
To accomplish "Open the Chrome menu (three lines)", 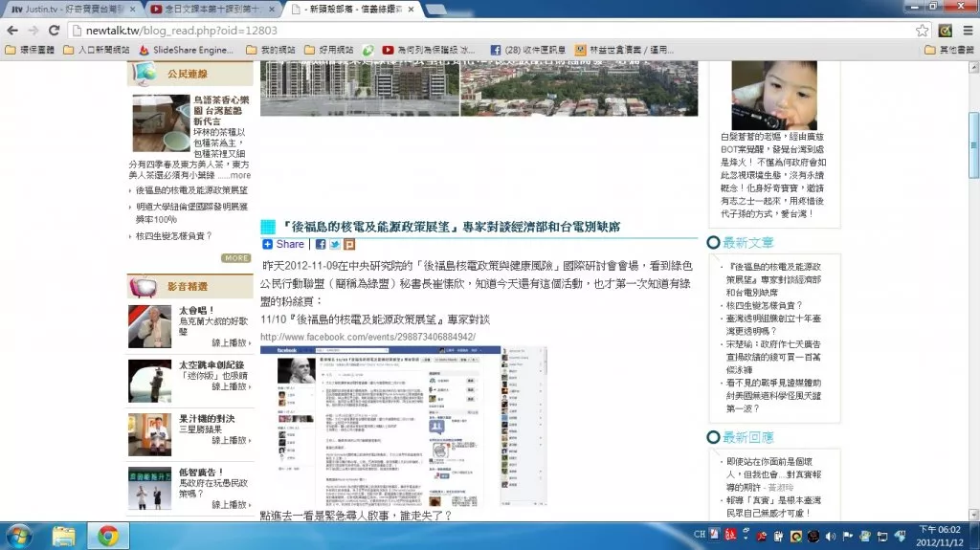I will [968, 30].
